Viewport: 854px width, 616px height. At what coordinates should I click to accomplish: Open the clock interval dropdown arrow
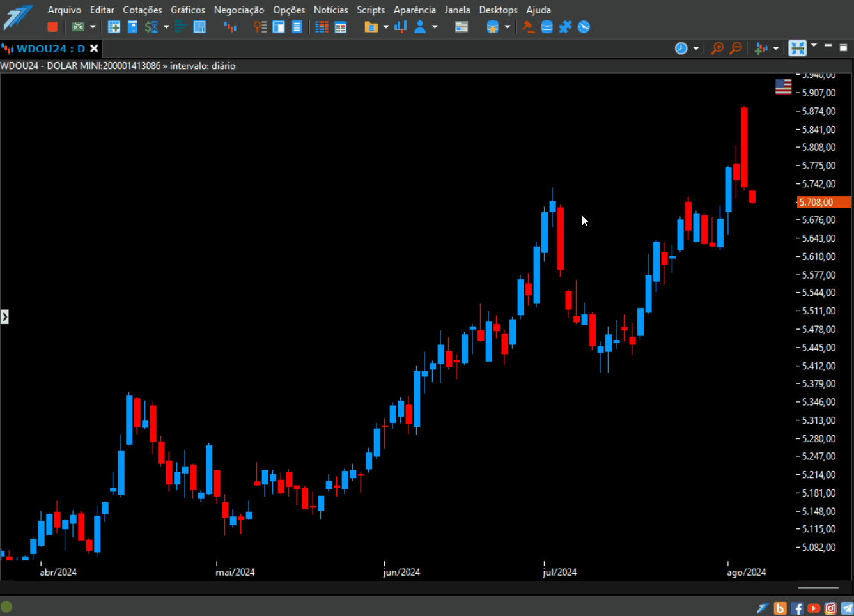[696, 49]
